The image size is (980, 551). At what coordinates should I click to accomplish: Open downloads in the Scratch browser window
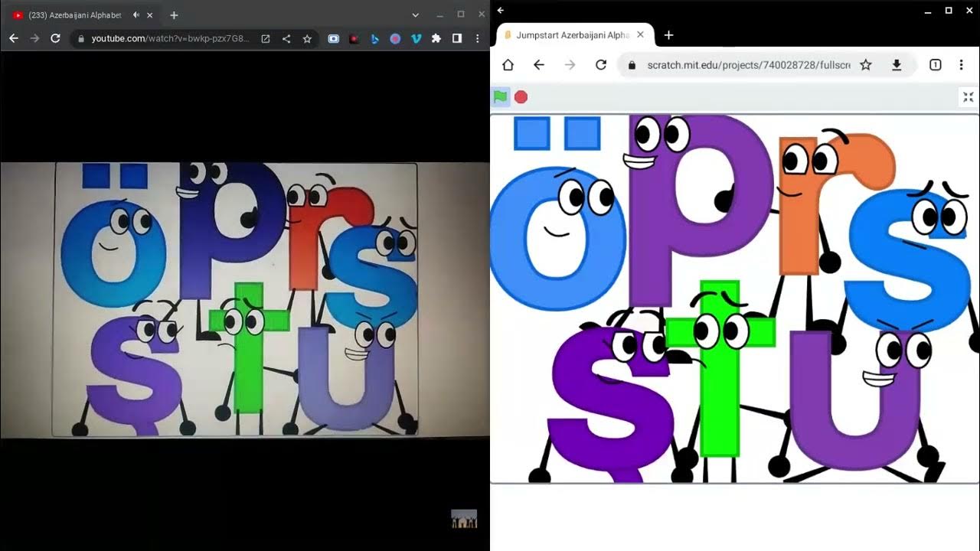(897, 65)
